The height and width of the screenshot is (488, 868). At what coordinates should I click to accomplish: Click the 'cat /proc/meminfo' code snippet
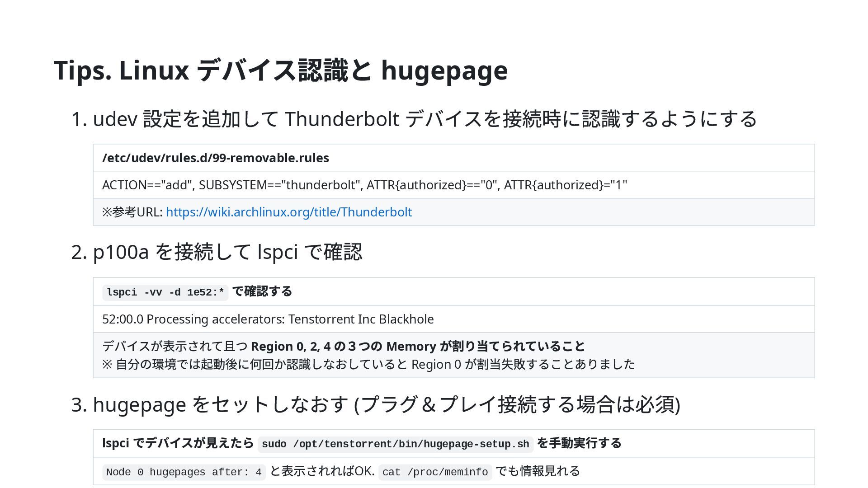(435, 472)
